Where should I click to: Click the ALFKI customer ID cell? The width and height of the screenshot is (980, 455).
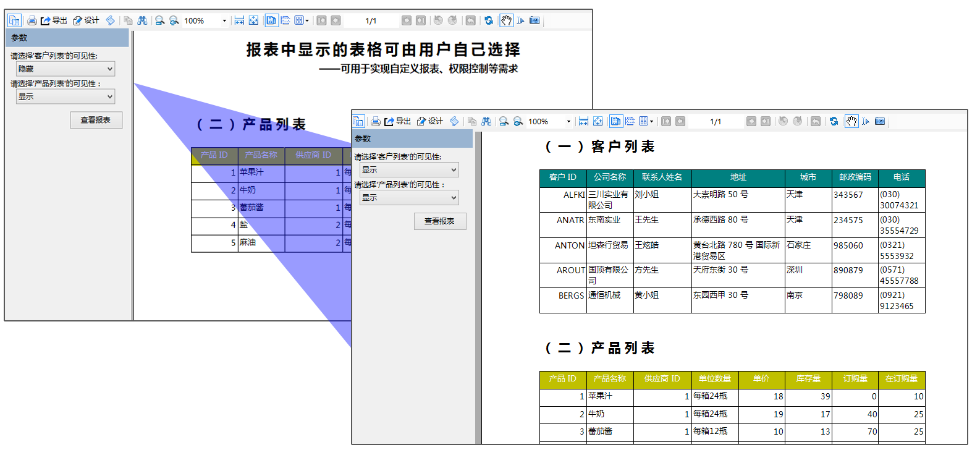coord(563,200)
